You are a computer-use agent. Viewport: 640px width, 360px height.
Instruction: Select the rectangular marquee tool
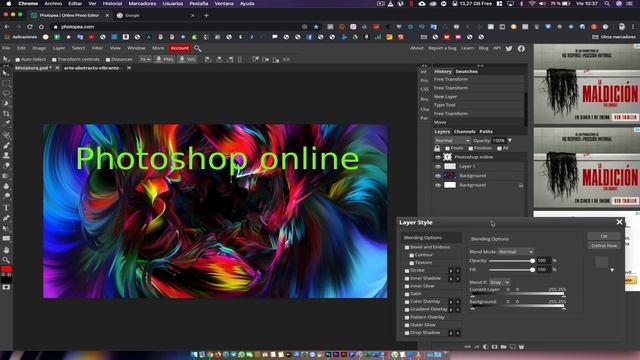pos(6,83)
